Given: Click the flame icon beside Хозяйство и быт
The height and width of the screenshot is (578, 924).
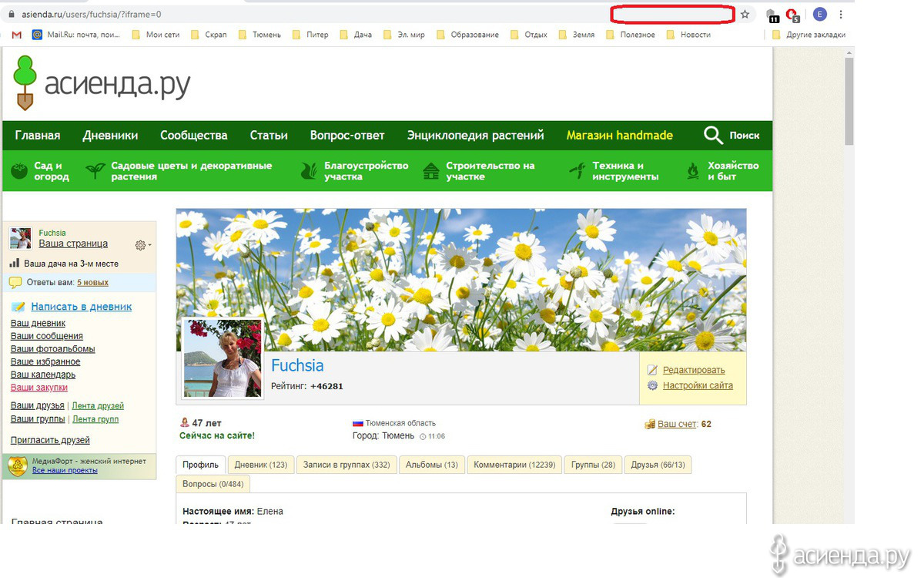Looking at the screenshot, I should click(693, 170).
